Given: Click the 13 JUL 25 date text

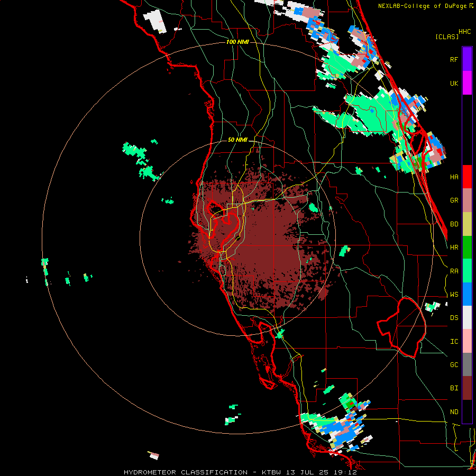Looking at the screenshot, I should [309, 472].
